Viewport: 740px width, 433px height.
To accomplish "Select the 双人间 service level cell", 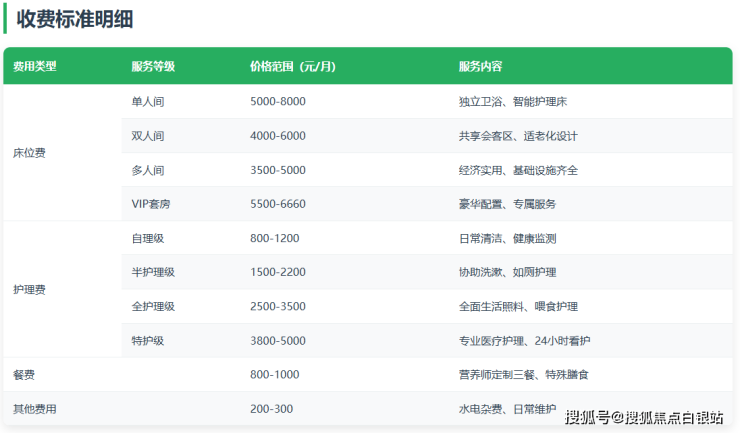I will (x=148, y=136).
